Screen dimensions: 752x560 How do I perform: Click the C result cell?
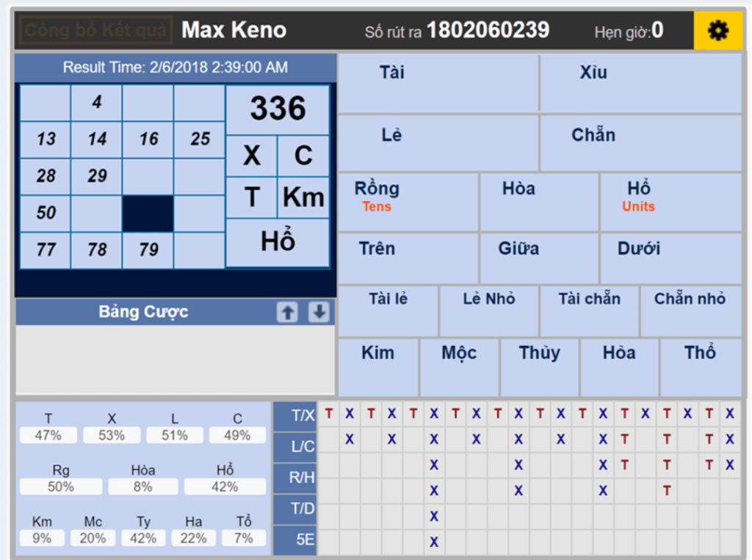[x=303, y=156]
